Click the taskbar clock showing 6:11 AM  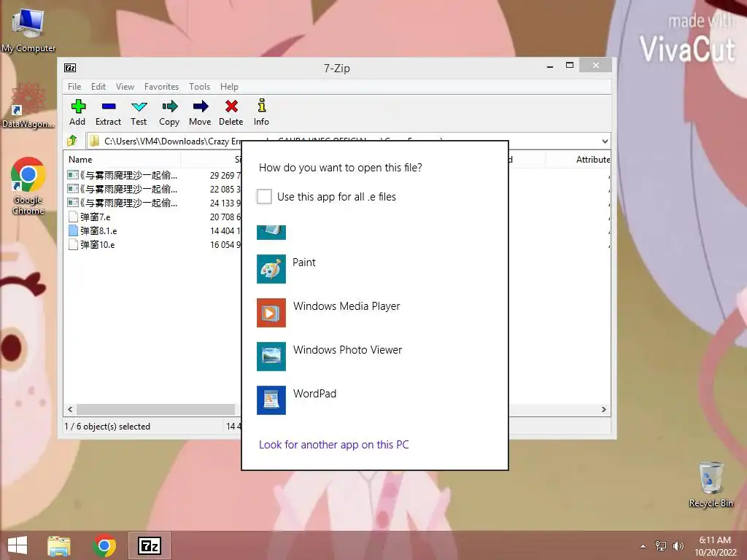[715, 545]
